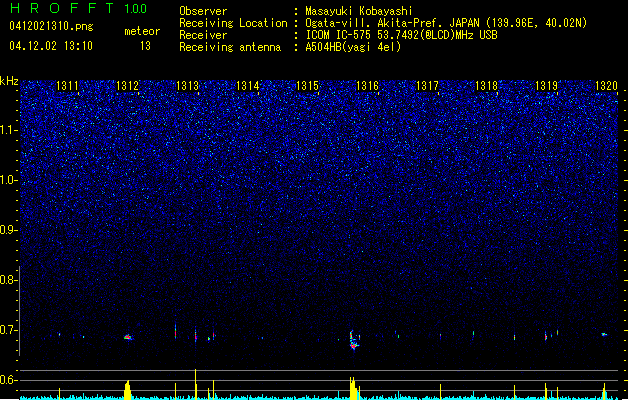Click the Observer field label

(x=203, y=11)
